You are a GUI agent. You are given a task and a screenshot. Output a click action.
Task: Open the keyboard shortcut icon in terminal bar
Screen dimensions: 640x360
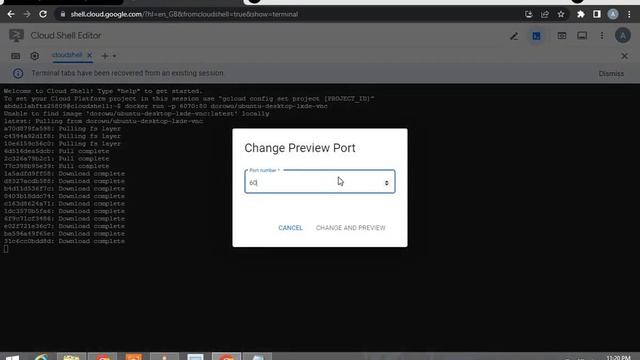pyautogui.click(x=16, y=56)
